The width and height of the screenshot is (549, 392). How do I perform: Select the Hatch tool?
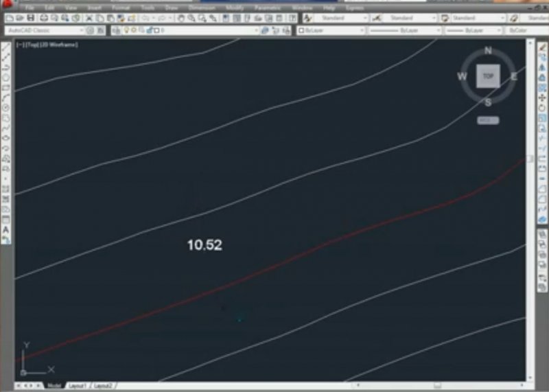coord(5,189)
